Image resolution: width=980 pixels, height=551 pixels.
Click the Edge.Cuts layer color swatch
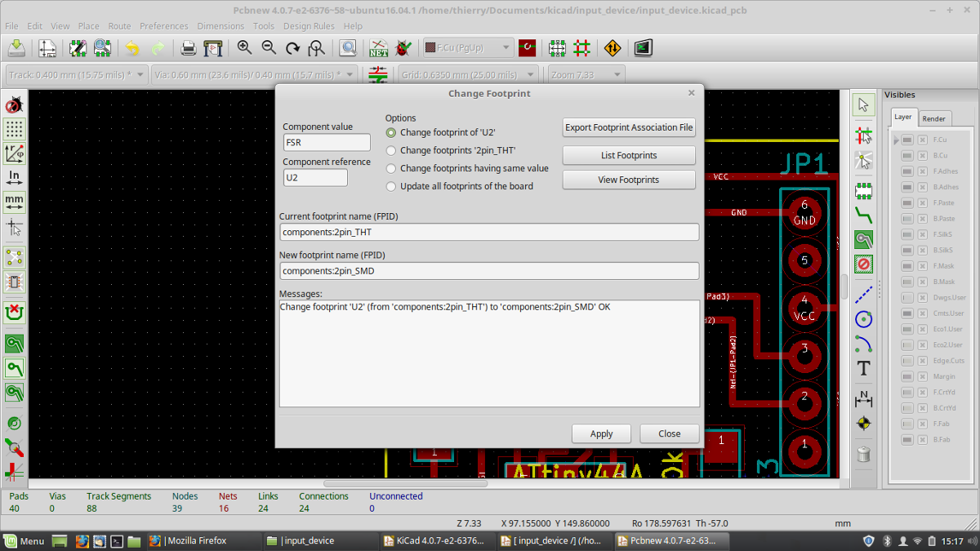pyautogui.click(x=907, y=361)
